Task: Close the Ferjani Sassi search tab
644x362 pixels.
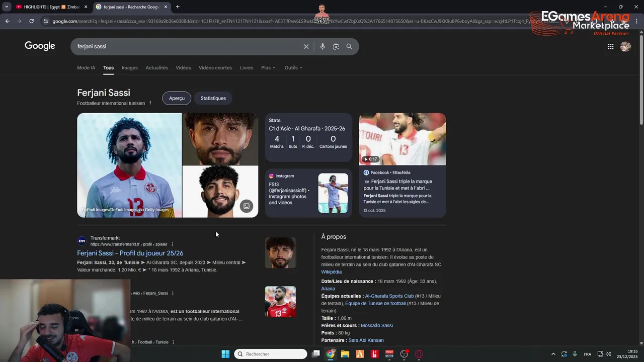Action: click(166, 7)
